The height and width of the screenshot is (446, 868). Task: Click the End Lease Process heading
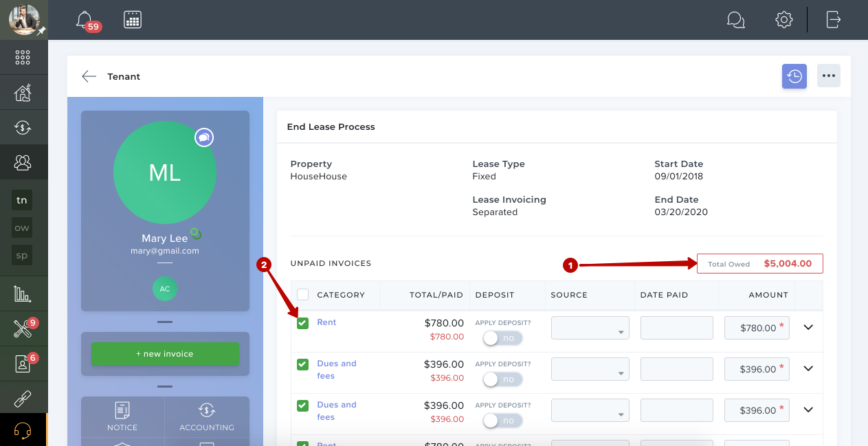331,127
